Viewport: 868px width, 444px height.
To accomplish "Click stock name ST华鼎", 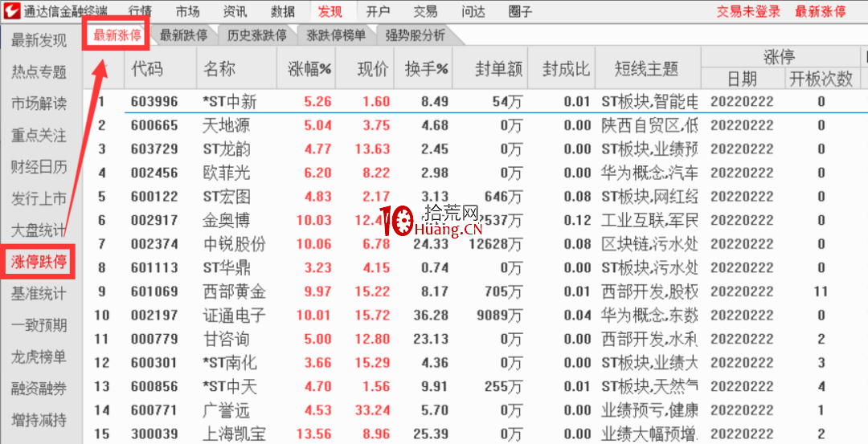I will pyautogui.click(x=227, y=268).
